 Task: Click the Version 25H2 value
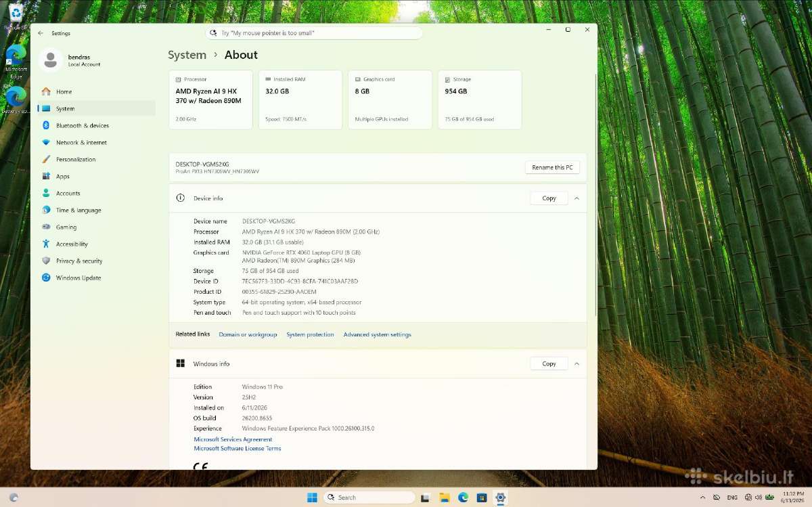tap(249, 397)
